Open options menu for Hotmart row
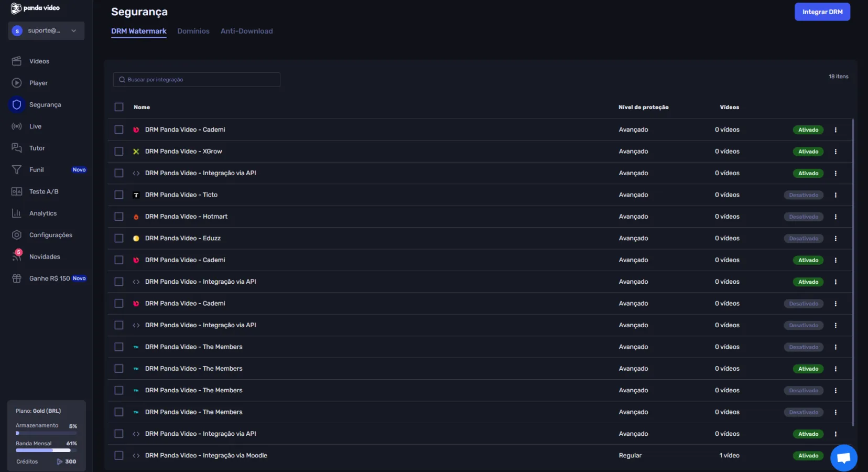This screenshot has height=472, width=868. (x=836, y=217)
